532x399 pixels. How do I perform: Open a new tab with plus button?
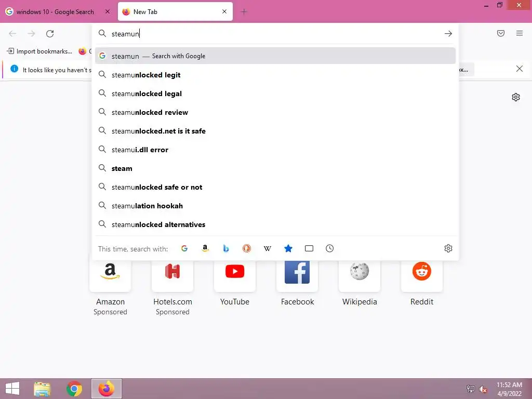point(244,12)
